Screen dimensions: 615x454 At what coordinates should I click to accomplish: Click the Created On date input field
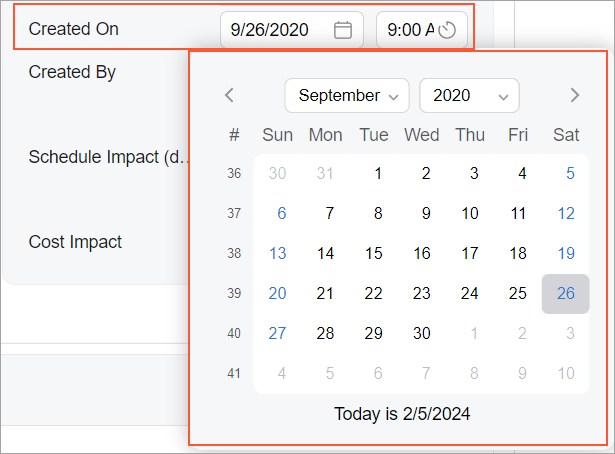(x=276, y=30)
